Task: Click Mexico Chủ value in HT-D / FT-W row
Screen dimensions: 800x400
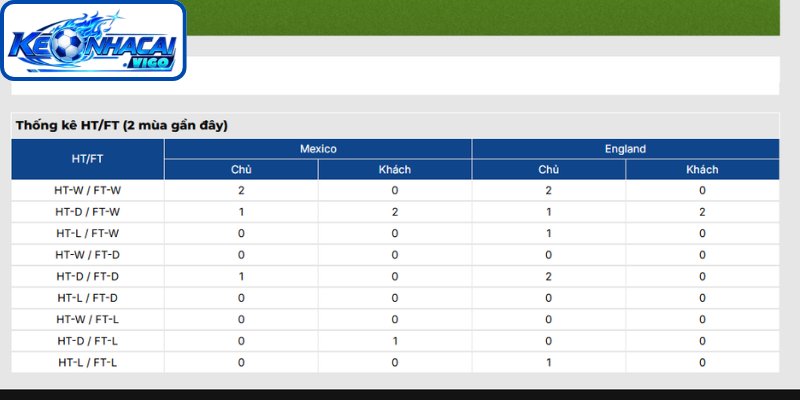Action: click(241, 212)
